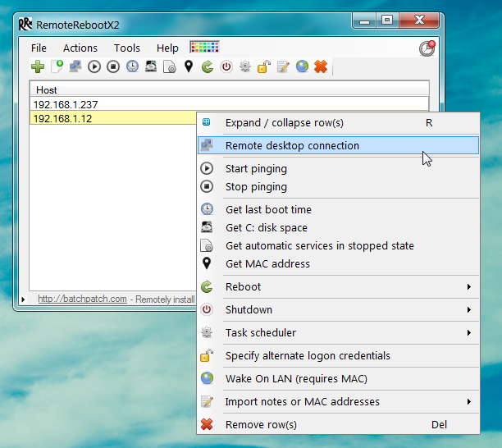502x448 pixels.
Task: Select Get last boot time
Action: click(267, 209)
